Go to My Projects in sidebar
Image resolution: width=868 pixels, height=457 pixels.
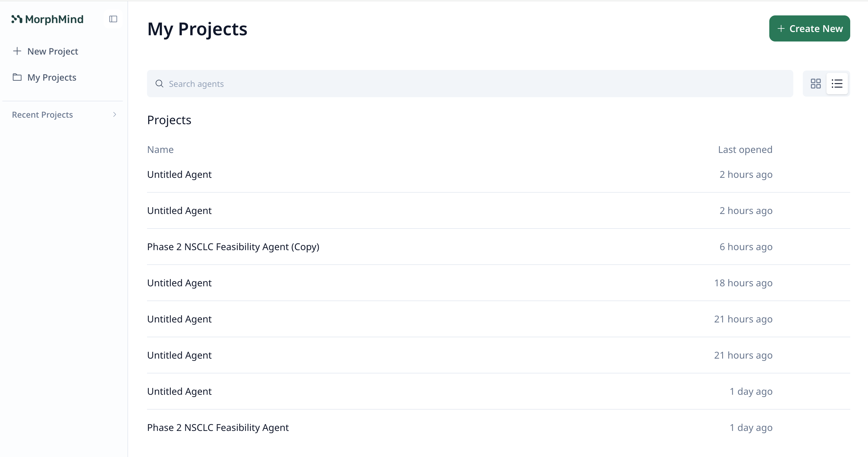click(52, 78)
